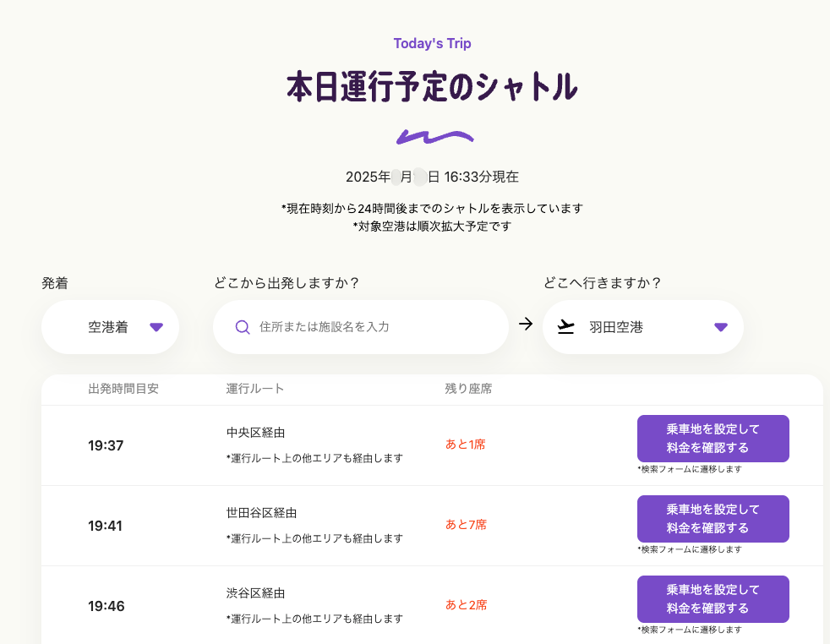Click the 中央区経由 route name

pyautogui.click(x=255, y=433)
